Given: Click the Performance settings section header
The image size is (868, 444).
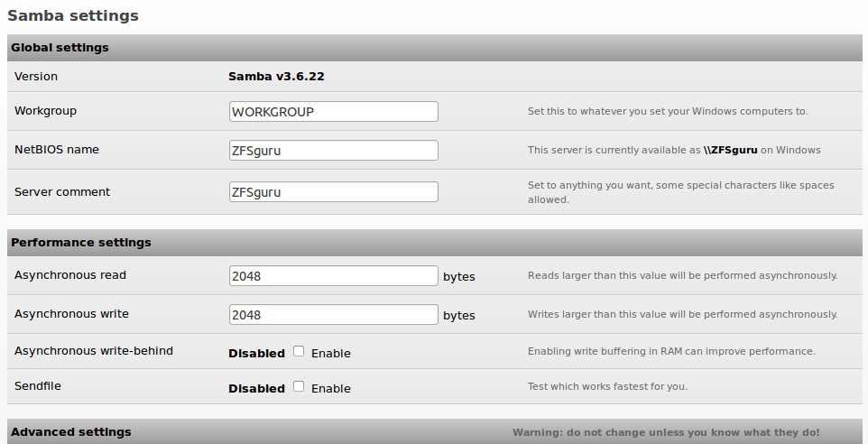Looking at the screenshot, I should pos(81,243).
